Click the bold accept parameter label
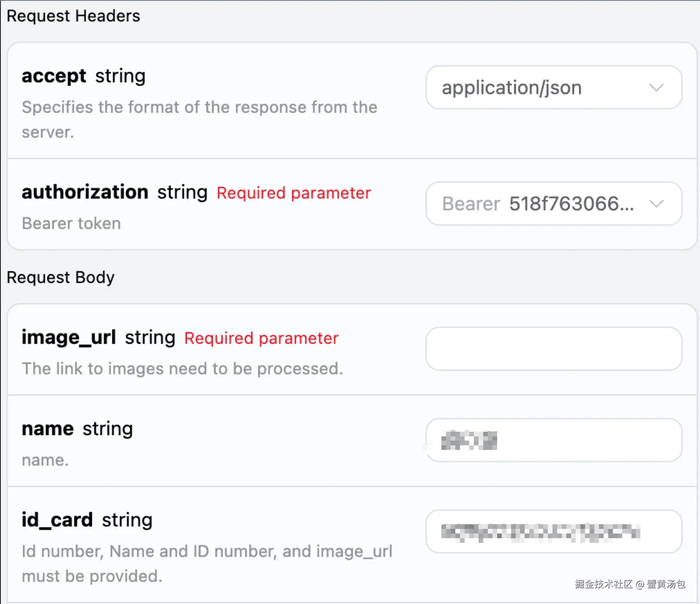Viewport: 700px width, 604px height. coord(54,76)
